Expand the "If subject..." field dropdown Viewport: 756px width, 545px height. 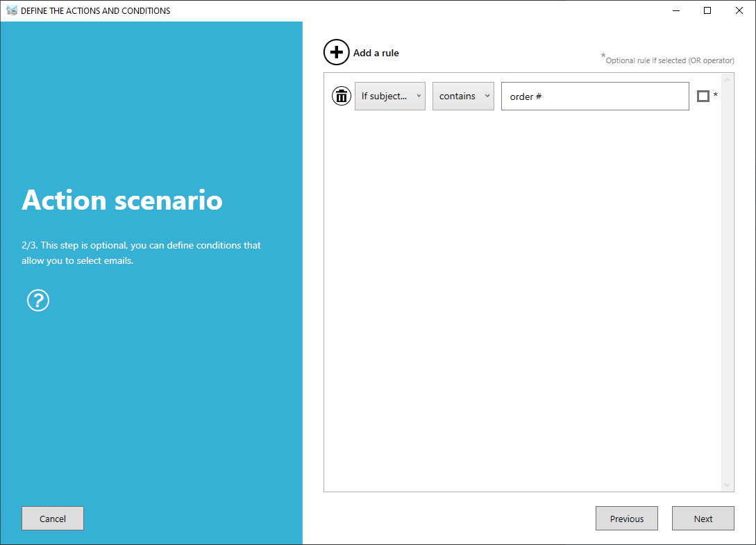tap(390, 96)
